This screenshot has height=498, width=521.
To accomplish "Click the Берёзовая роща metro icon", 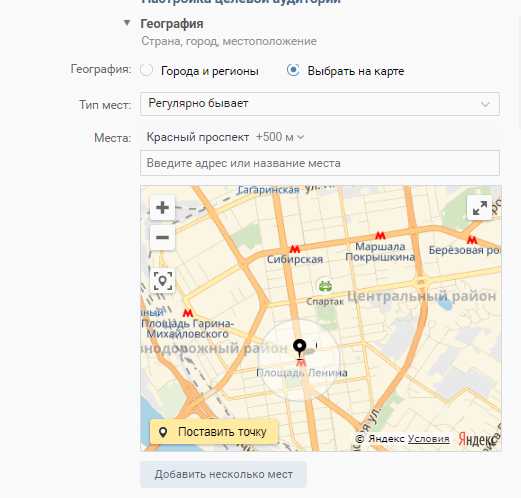I will [x=472, y=240].
